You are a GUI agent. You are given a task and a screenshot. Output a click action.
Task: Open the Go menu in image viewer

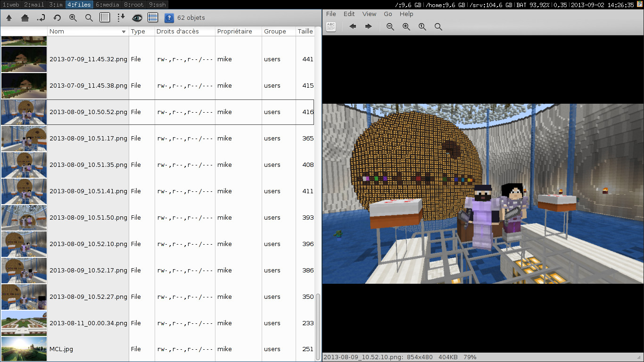click(x=388, y=14)
